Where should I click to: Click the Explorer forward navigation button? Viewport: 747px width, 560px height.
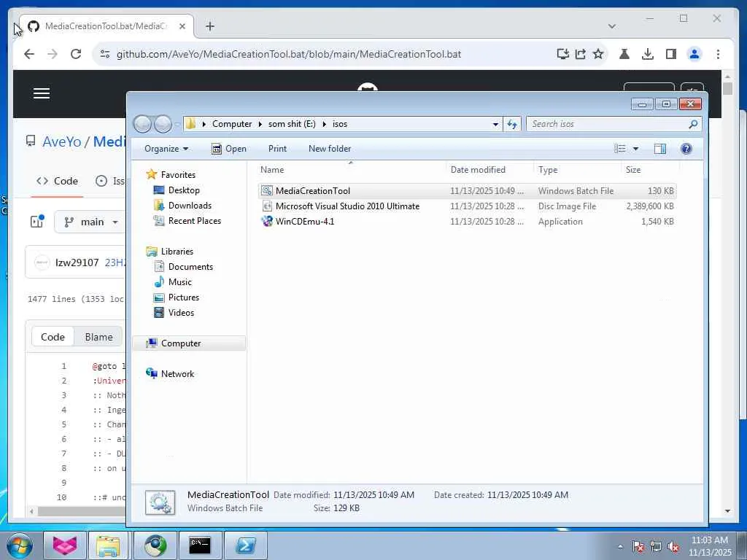tap(163, 124)
